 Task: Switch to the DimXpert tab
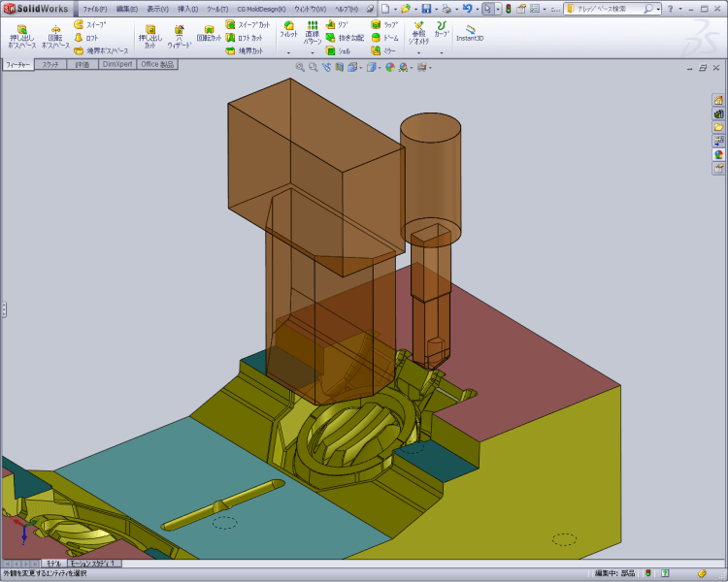[x=117, y=65]
